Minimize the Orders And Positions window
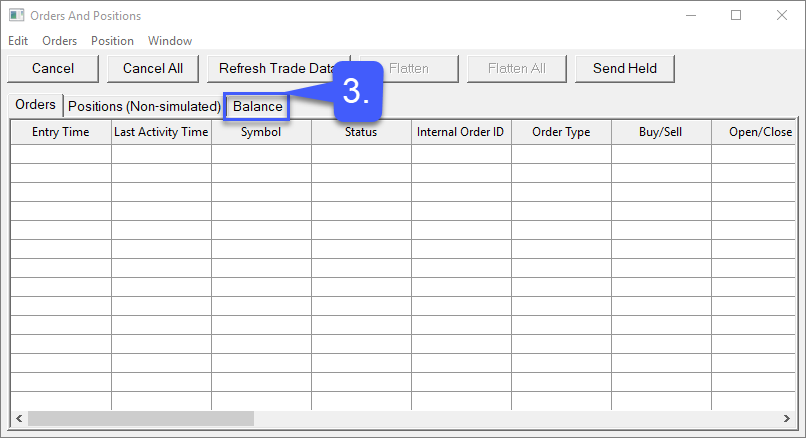The height and width of the screenshot is (438, 806). 691,15
